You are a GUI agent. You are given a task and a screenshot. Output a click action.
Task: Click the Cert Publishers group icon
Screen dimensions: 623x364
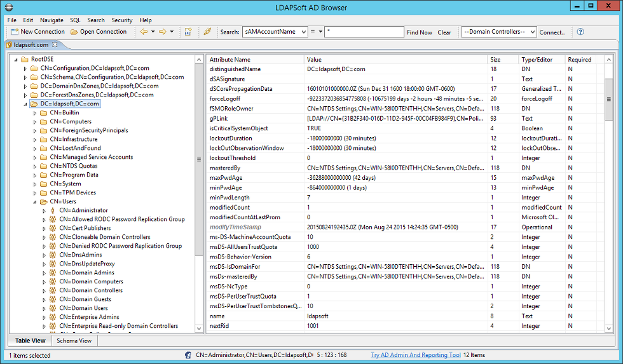point(52,228)
